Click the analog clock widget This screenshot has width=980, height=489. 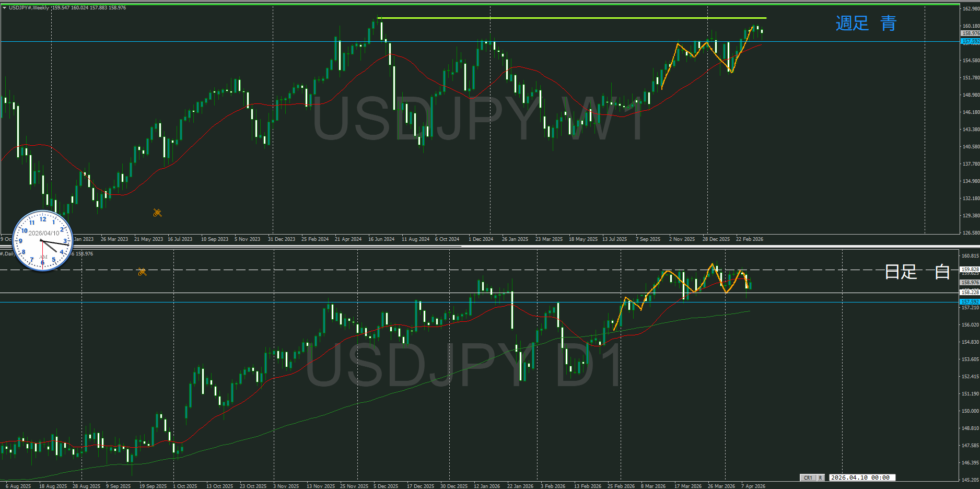(x=42, y=241)
